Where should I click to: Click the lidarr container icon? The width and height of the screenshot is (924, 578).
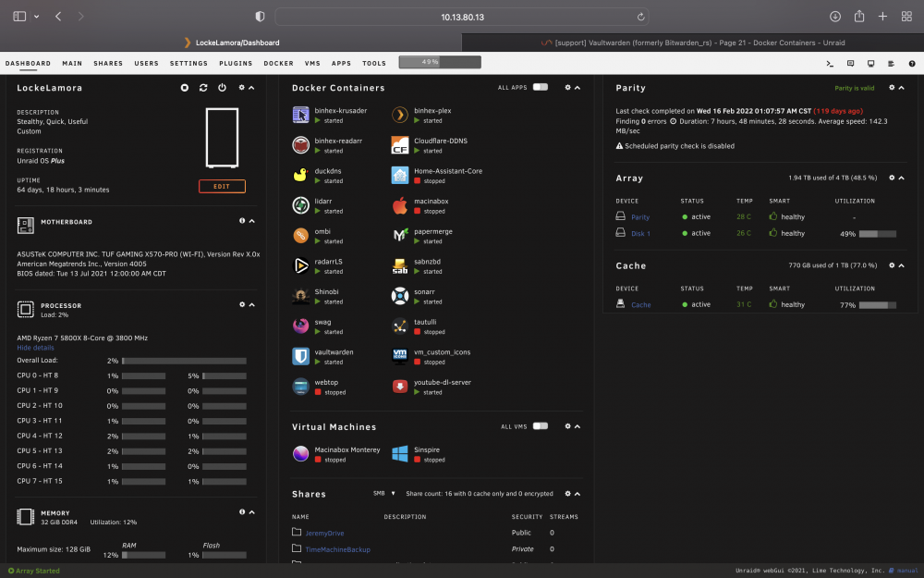click(x=300, y=205)
